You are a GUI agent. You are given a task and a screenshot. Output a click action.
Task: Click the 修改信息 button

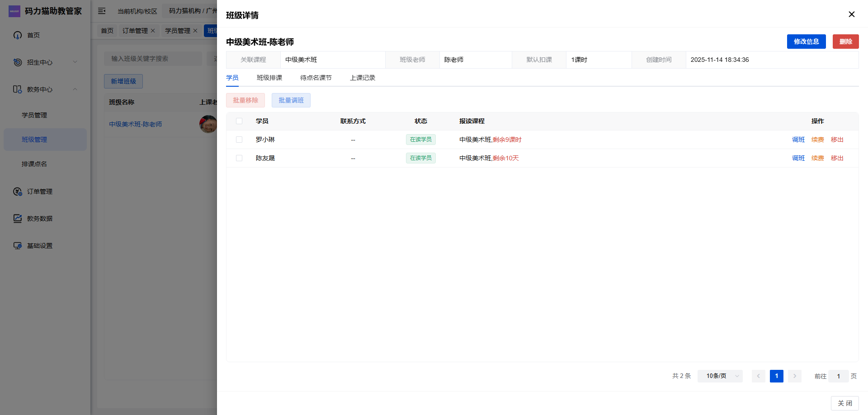806,42
